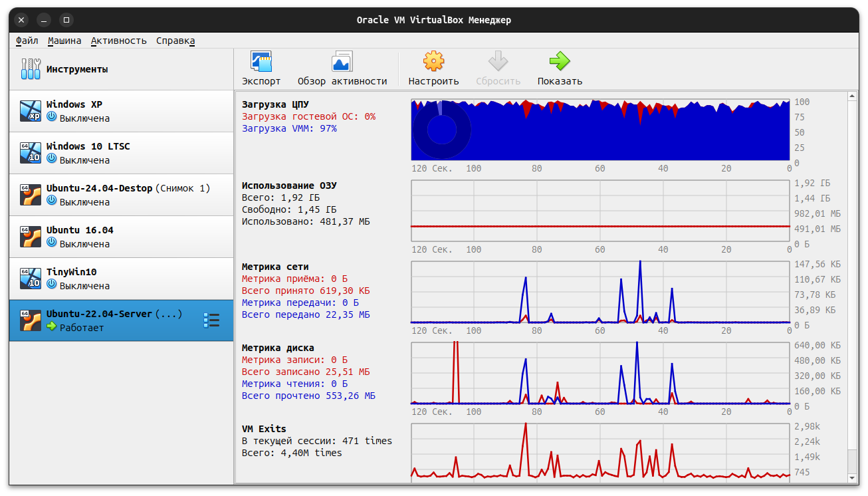This screenshot has width=868, height=496.
Task: Click the Windows 10 LTSC machine icon
Action: click(x=31, y=153)
